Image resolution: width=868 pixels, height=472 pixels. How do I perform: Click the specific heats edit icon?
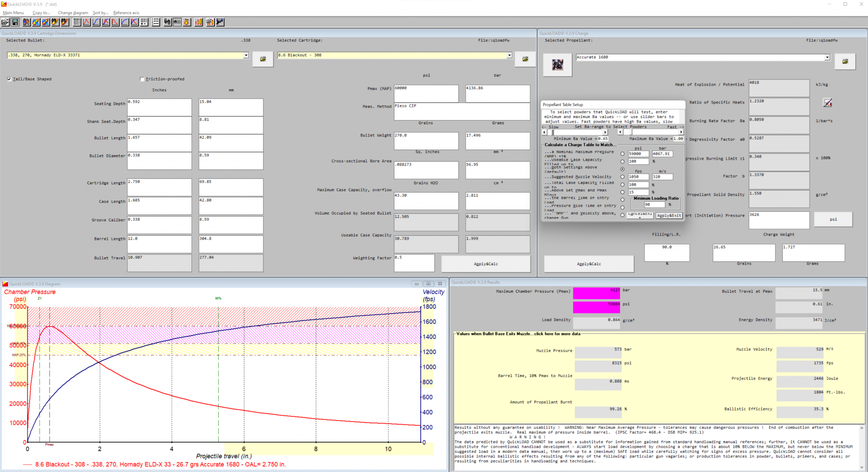[827, 103]
